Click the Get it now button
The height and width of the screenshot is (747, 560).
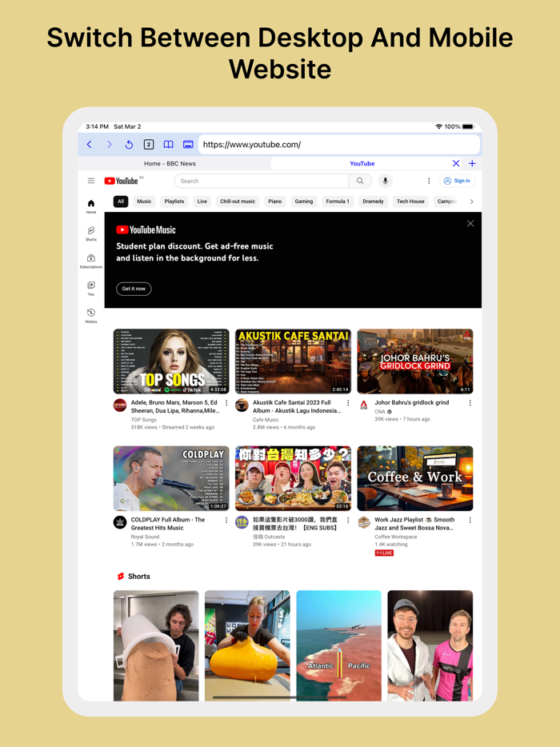(134, 289)
